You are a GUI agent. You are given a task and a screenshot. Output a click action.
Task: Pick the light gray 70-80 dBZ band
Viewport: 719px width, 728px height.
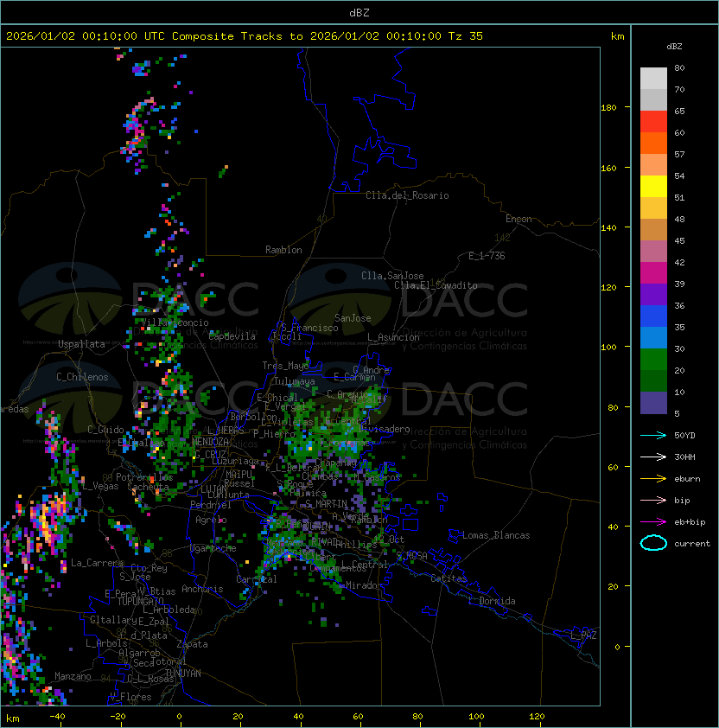[x=653, y=79]
